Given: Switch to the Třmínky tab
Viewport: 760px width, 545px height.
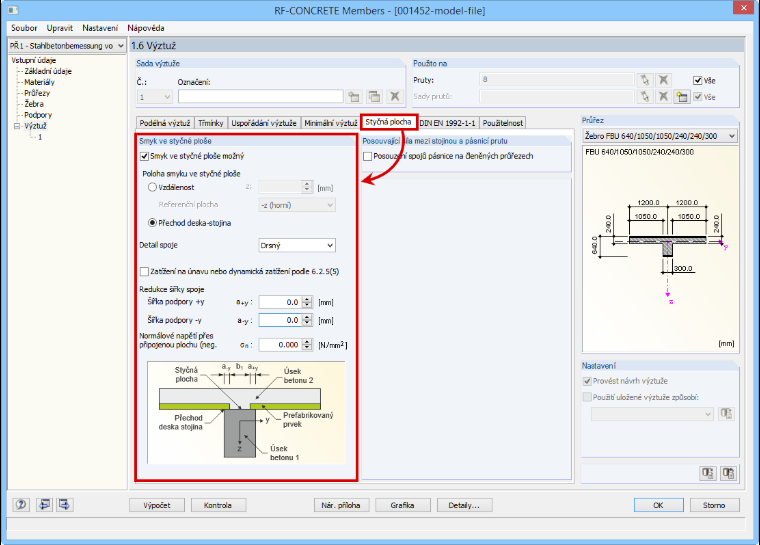Looking at the screenshot, I should pos(210,123).
